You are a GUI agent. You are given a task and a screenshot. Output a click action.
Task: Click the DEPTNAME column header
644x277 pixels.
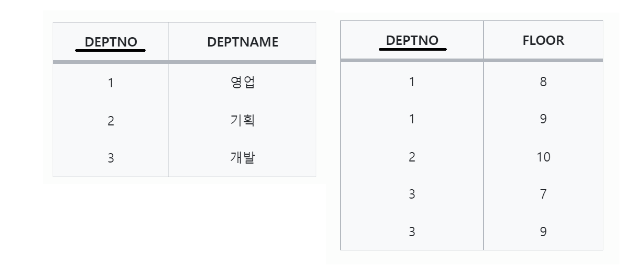tap(243, 42)
